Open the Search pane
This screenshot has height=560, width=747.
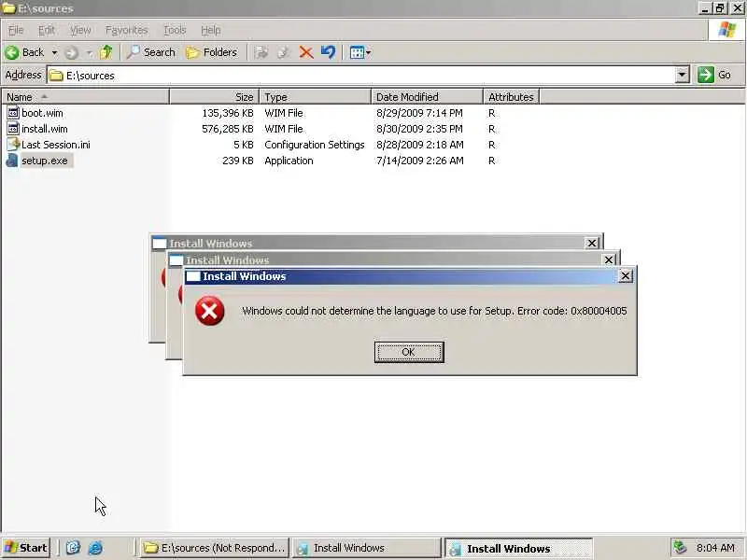[x=150, y=52]
